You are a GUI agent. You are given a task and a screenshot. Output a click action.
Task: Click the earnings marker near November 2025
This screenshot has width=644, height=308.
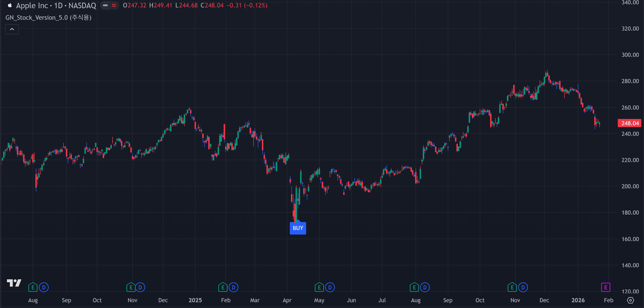tap(512, 287)
